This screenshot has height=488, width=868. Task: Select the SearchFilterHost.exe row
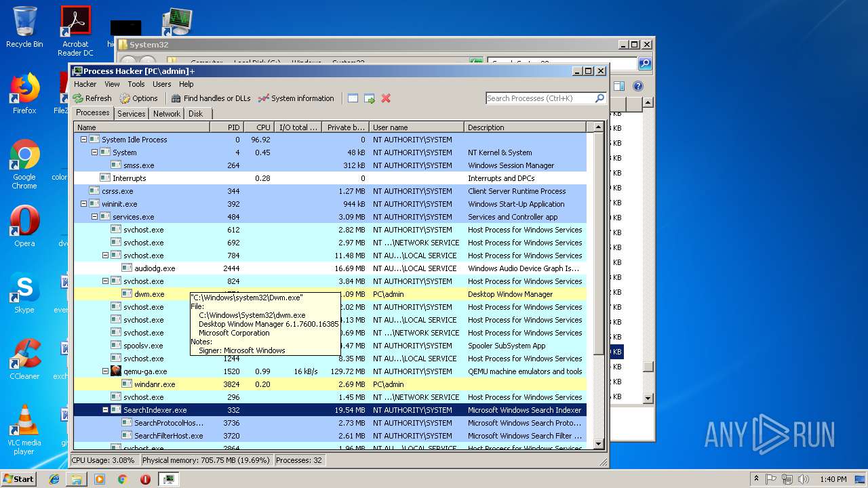point(330,436)
